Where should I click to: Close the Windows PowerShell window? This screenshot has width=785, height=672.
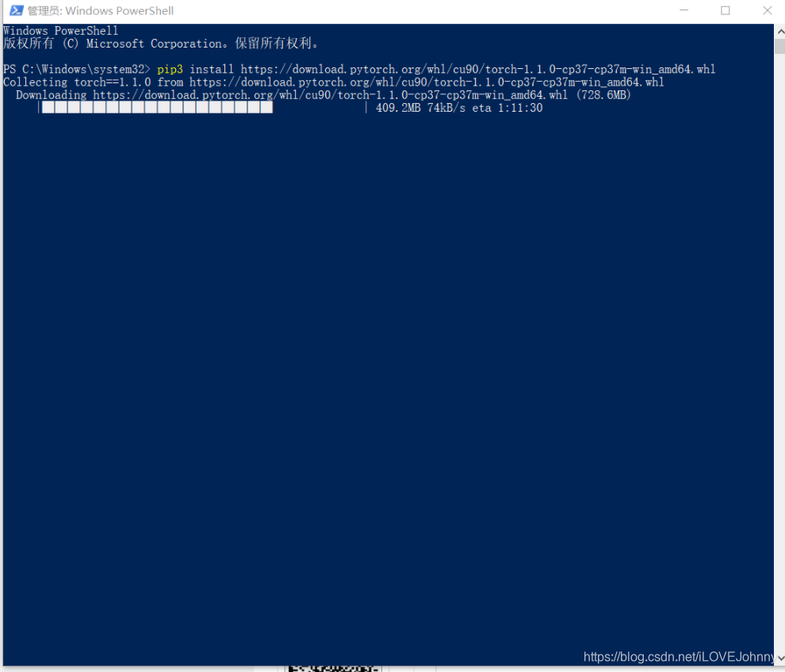(x=767, y=10)
